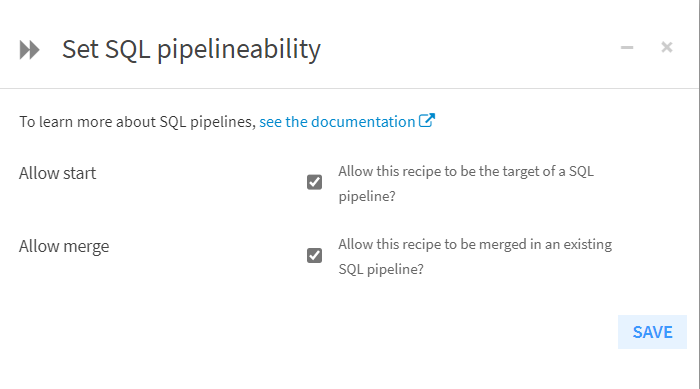Click 'To learn more about SQL pipelines' text

(137, 122)
